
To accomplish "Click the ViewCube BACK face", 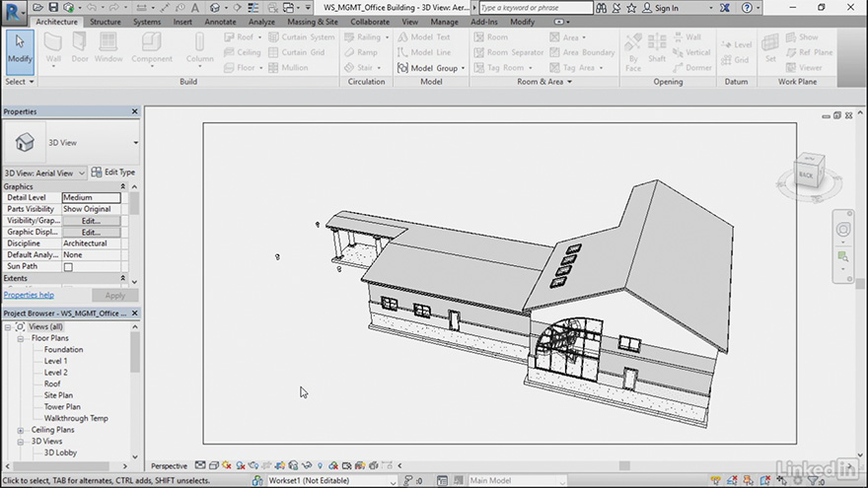I will tap(806, 174).
